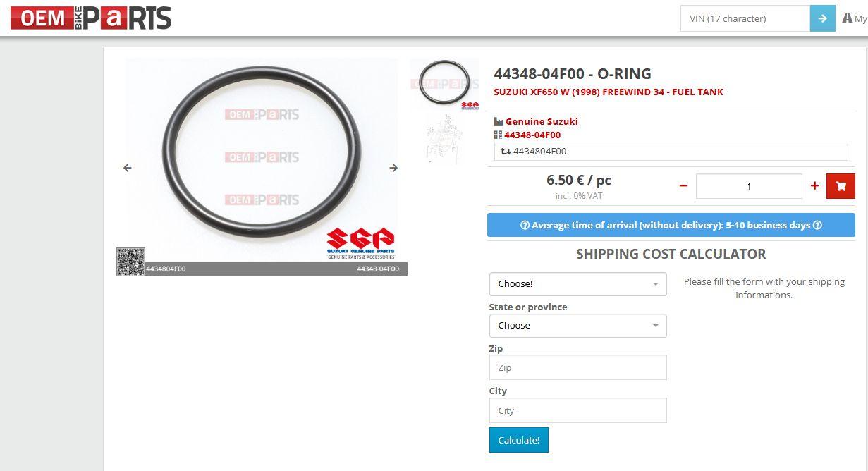Open the country Choose! dropdown
Viewport: 868px width, 471px height.
[x=577, y=284]
